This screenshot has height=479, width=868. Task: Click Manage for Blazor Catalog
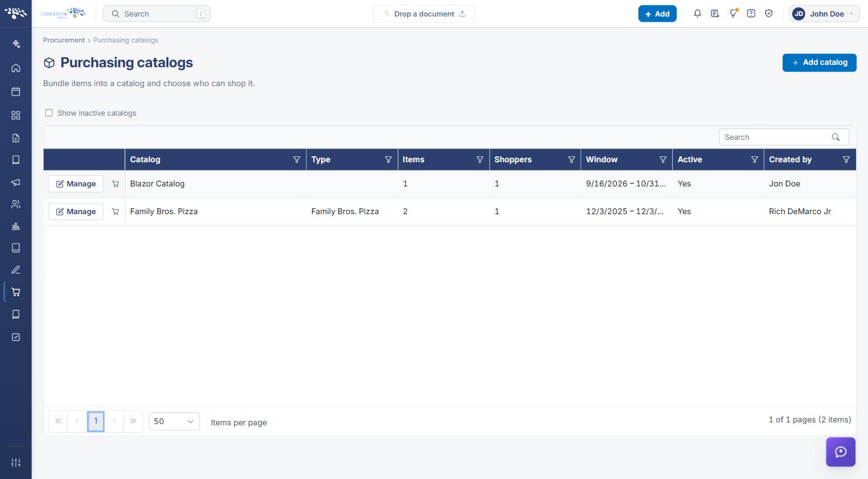(x=76, y=184)
